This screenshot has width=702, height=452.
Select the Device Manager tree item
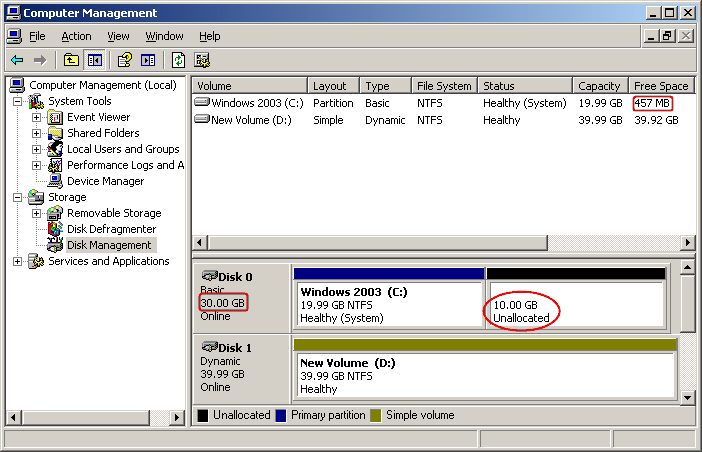(x=106, y=181)
